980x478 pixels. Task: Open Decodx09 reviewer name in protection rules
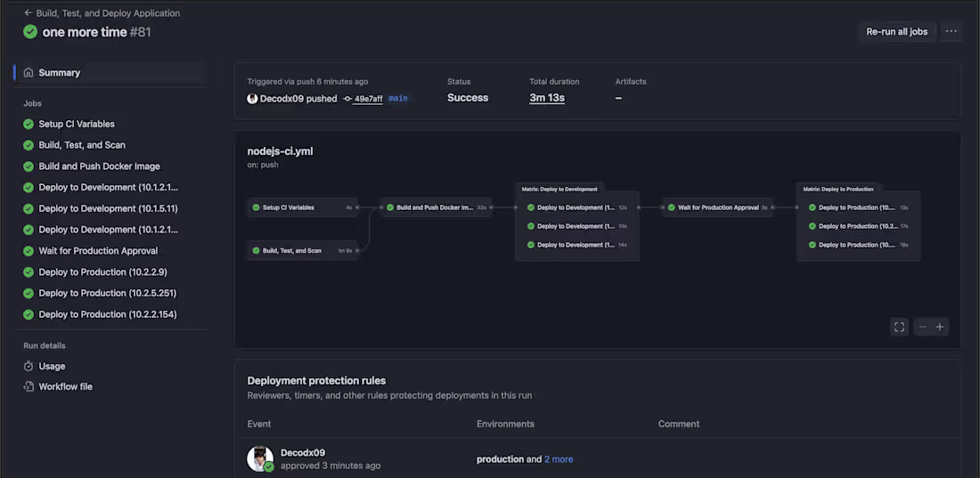point(303,453)
